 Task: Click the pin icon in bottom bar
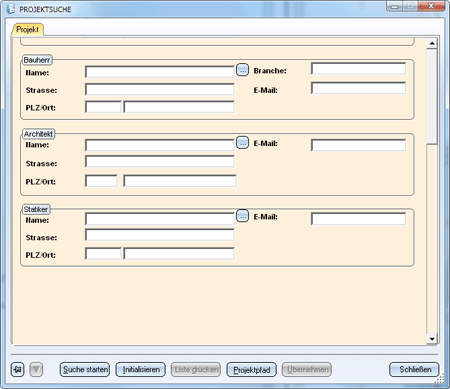pyautogui.click(x=17, y=369)
